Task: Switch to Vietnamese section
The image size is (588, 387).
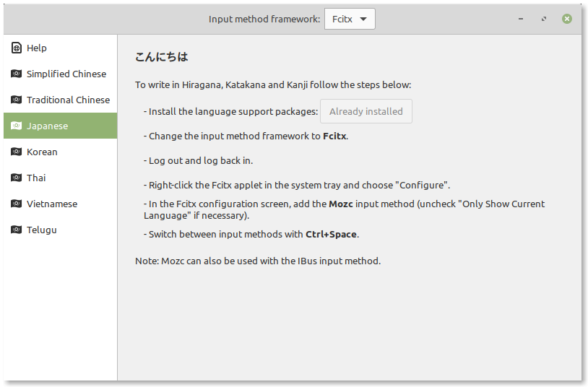Action: (x=52, y=204)
